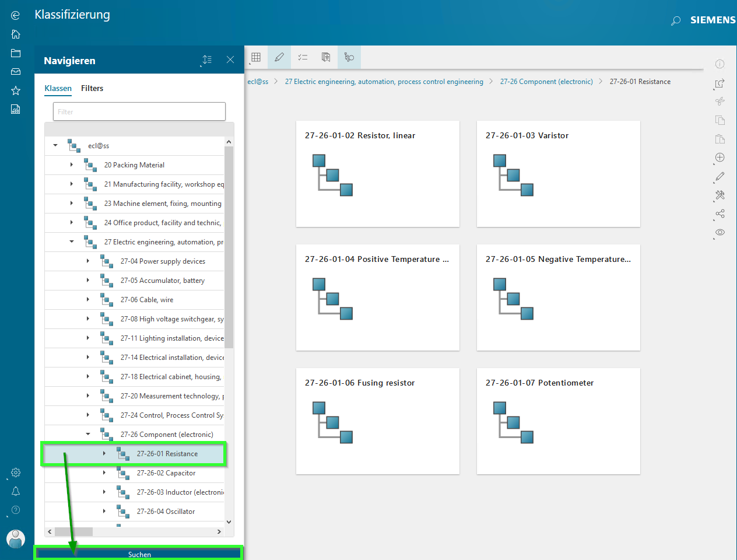Select the Klassen tab
737x560 pixels.
[x=58, y=88]
